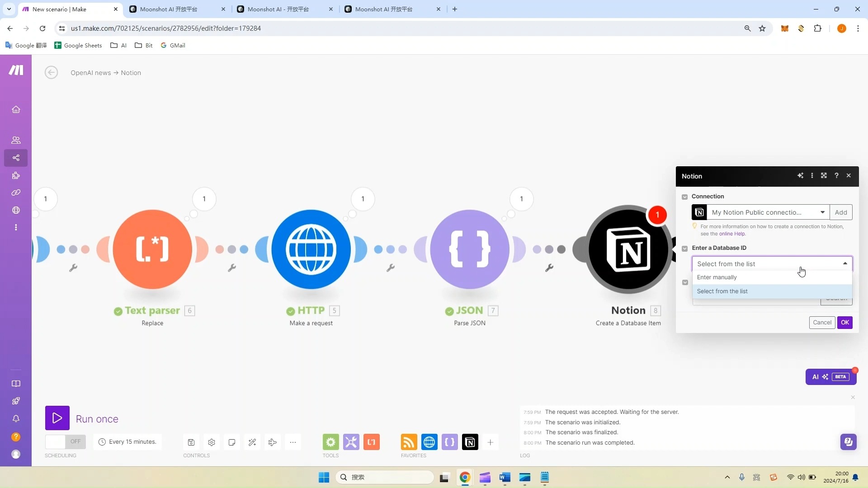The height and width of the screenshot is (488, 868).
Task: Choose Enter manually option
Action: click(x=772, y=277)
